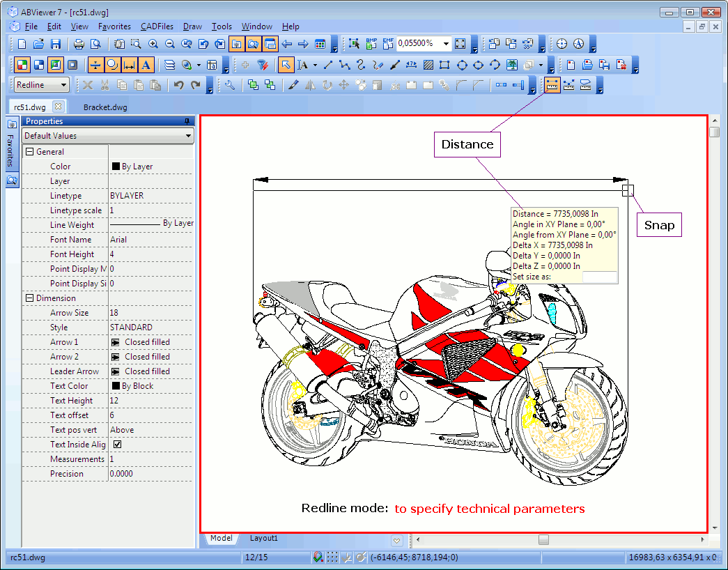
Task: Switch to the Layout1 tab
Action: click(264, 538)
